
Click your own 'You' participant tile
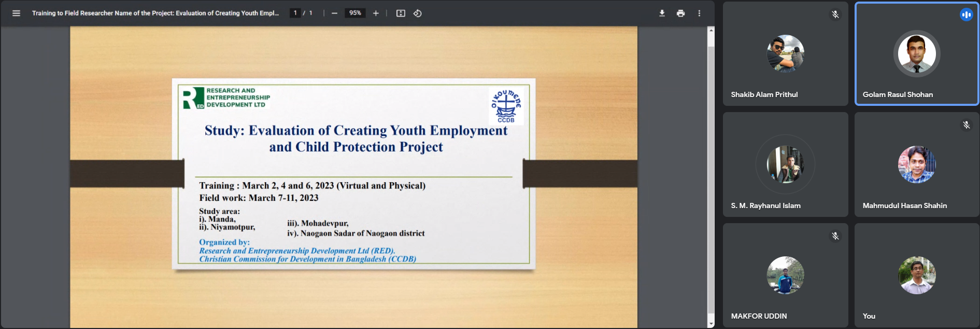click(x=916, y=275)
